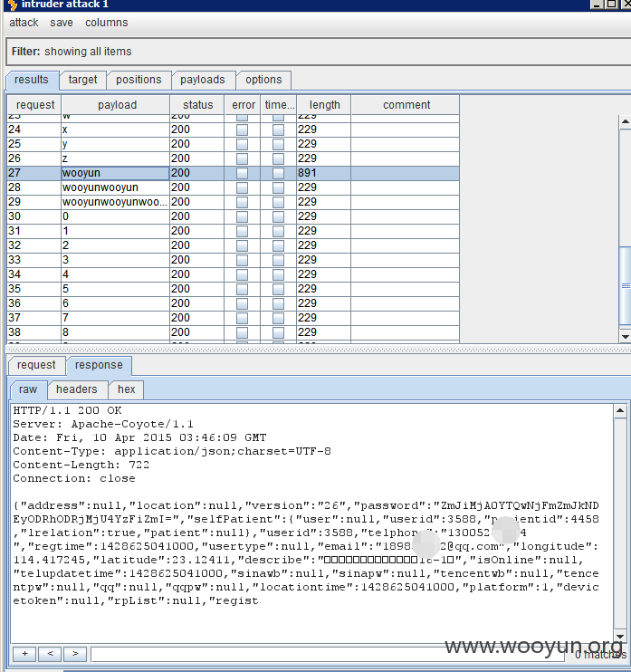This screenshot has width=631, height=672.
Task: Sort by the length column header
Action: pos(324,105)
